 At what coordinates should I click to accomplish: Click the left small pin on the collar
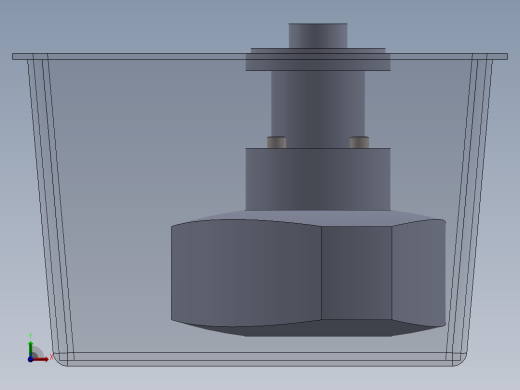[276, 142]
